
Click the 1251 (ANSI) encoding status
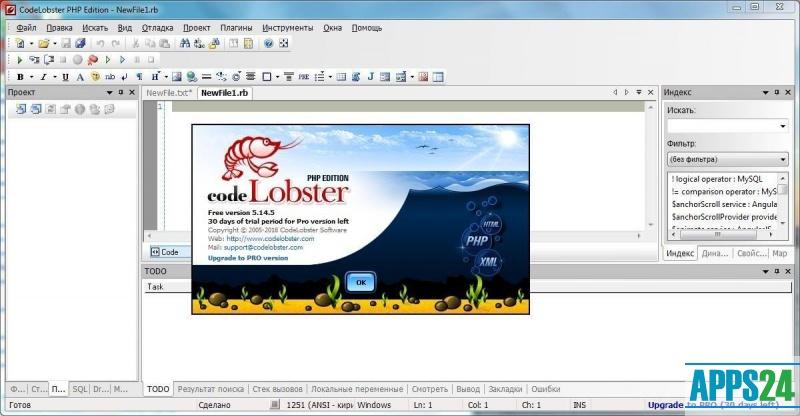click(320, 405)
